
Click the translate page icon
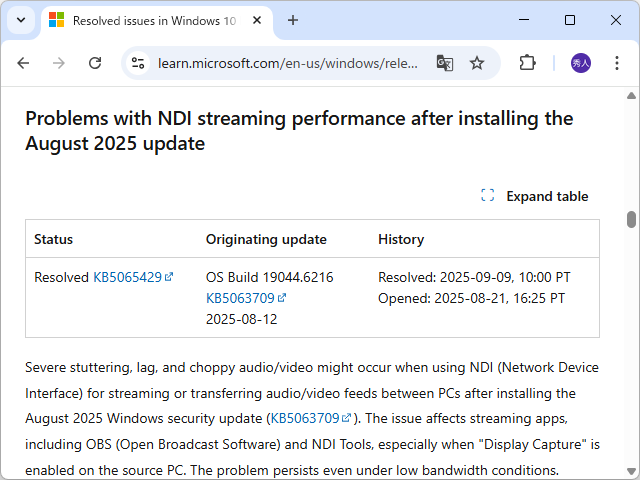point(445,63)
